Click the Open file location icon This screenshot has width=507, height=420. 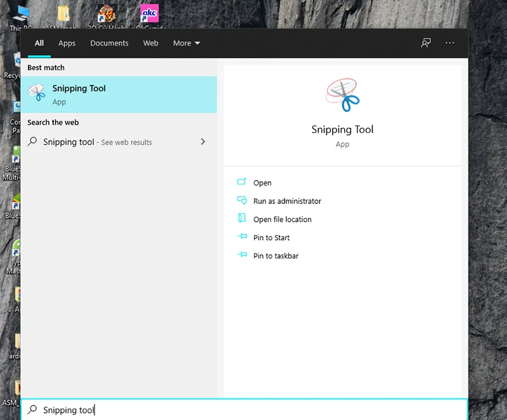click(241, 219)
